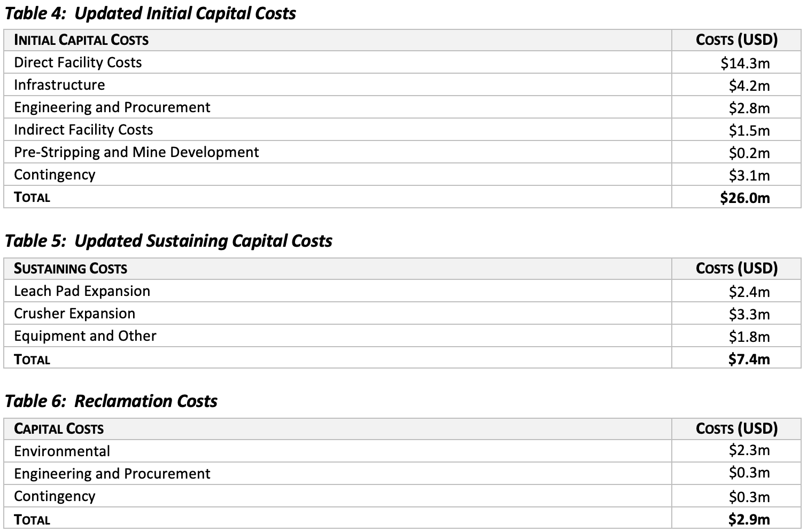Select the $14.3m cost value
This screenshot has width=807, height=532.
point(745,64)
